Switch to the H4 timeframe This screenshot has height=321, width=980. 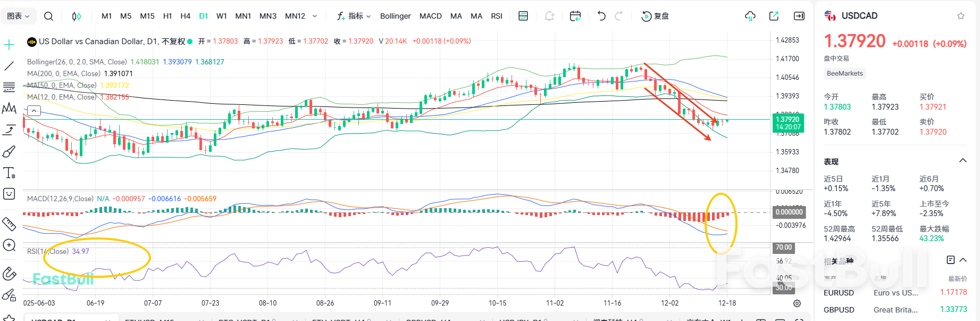pos(185,16)
